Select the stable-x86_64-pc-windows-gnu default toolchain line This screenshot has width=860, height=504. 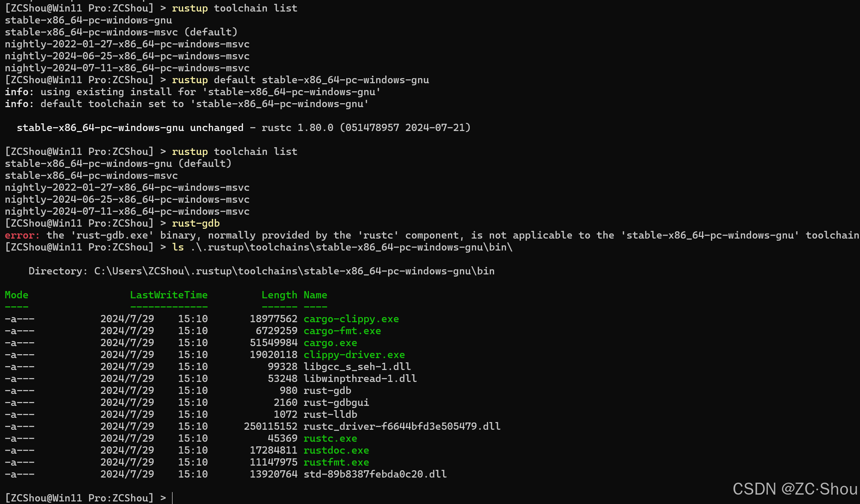(x=118, y=163)
